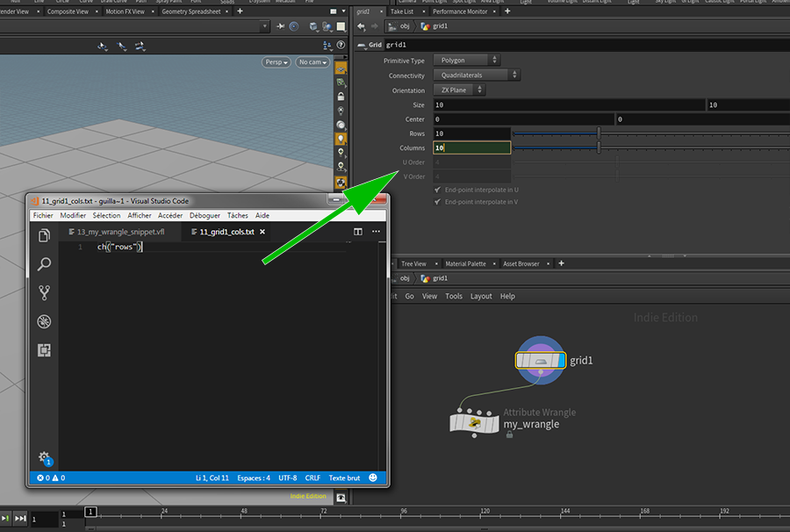Open the VS Code Explorer icon
This screenshot has width=790, height=532.
click(44, 235)
